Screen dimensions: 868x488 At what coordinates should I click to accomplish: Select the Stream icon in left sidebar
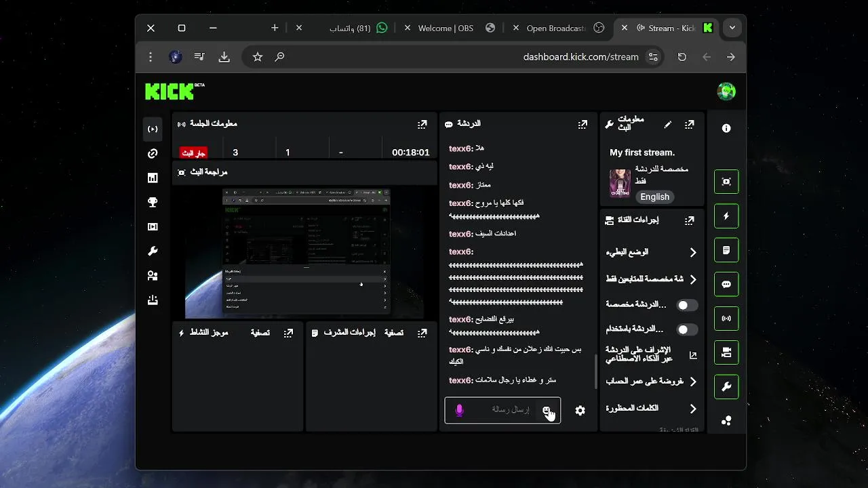click(x=153, y=129)
